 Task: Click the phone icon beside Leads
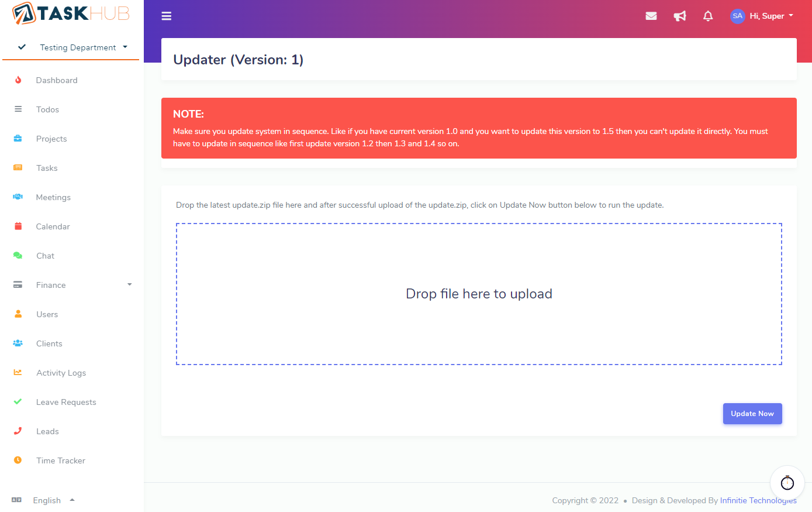18,431
